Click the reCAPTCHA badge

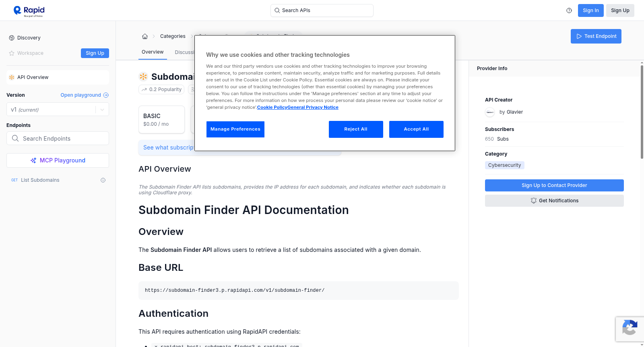(630, 329)
